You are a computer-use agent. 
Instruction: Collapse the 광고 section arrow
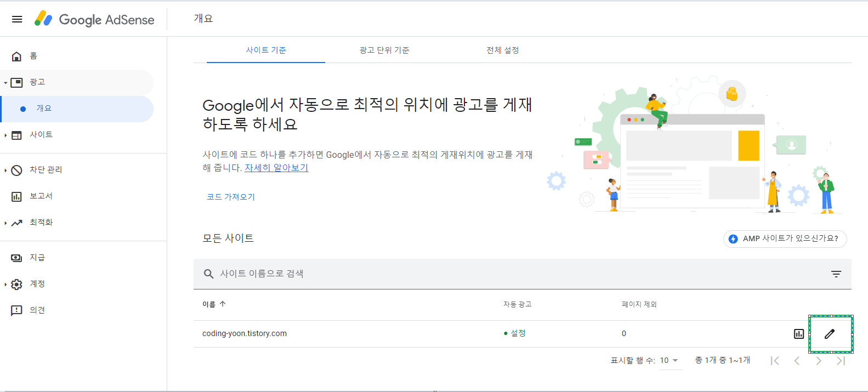(x=5, y=83)
